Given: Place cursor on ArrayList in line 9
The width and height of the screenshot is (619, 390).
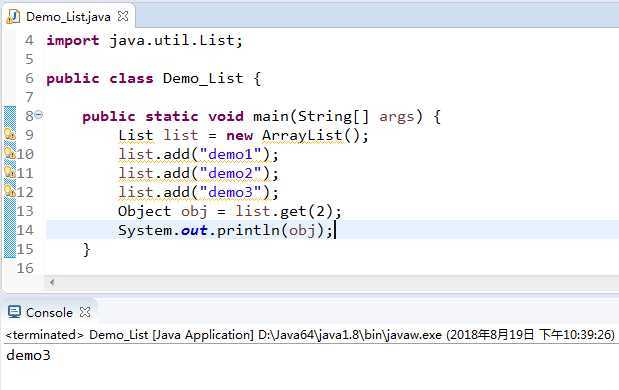Looking at the screenshot, I should [x=302, y=135].
